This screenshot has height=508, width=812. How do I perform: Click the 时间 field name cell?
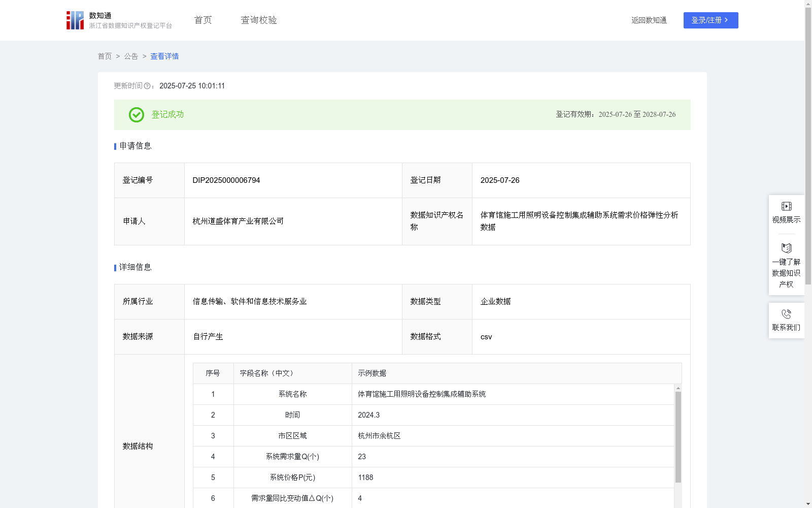tap(293, 415)
